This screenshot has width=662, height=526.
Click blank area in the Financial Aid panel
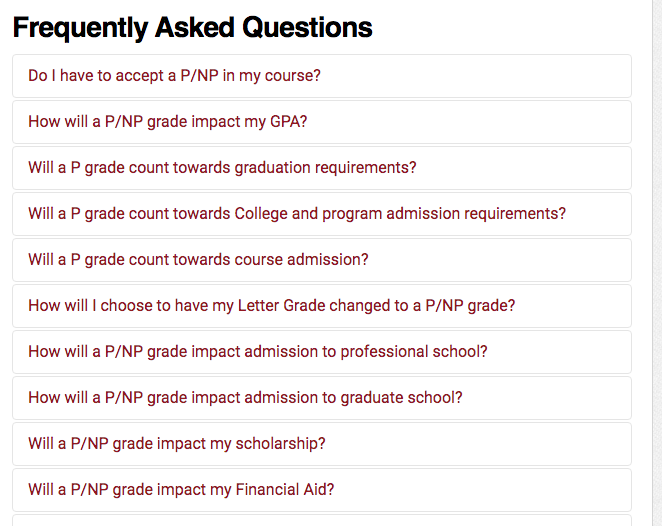coord(481,490)
